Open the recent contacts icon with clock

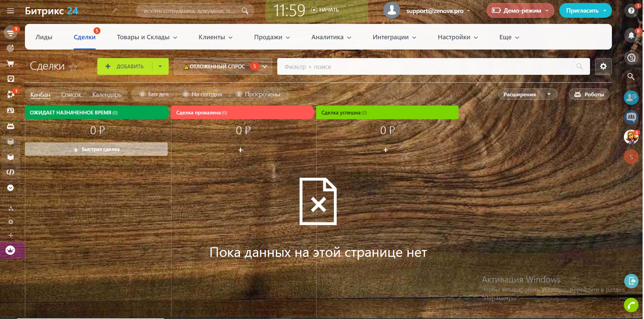pyautogui.click(x=631, y=98)
